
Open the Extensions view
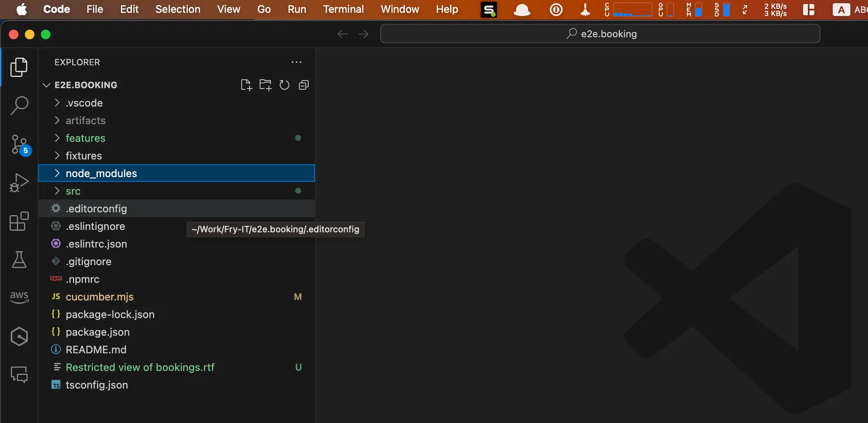point(19,221)
